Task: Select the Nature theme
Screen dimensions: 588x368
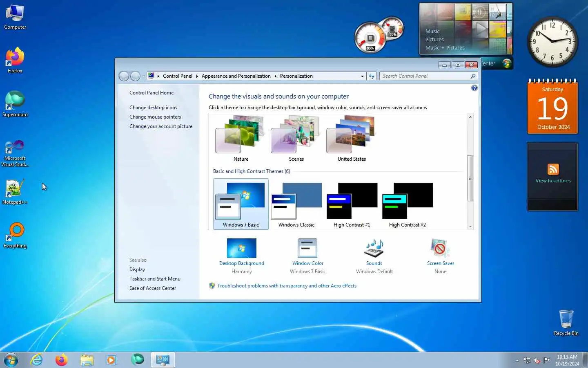Action: [x=241, y=139]
